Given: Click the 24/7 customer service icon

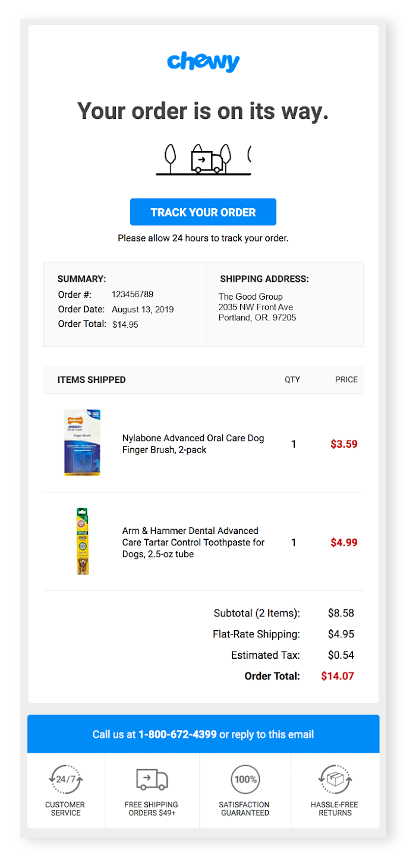Looking at the screenshot, I should point(65,779).
